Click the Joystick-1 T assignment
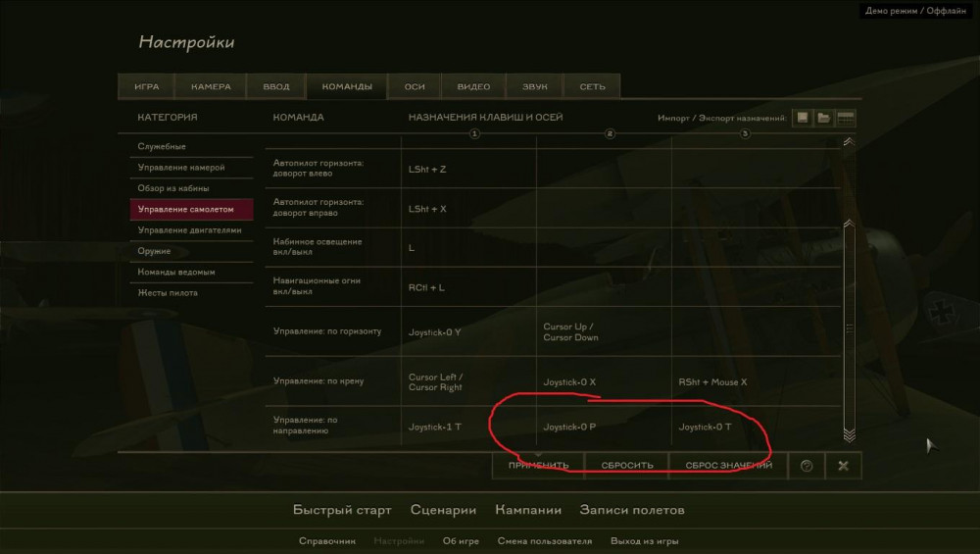Viewport: 980px width, 554px height. coord(468,427)
